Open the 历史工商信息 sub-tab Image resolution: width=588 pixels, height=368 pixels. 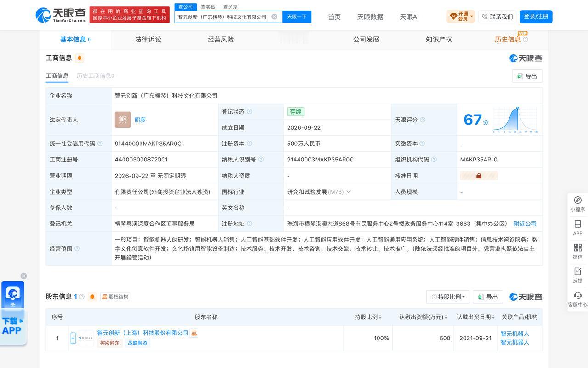pyautogui.click(x=96, y=75)
